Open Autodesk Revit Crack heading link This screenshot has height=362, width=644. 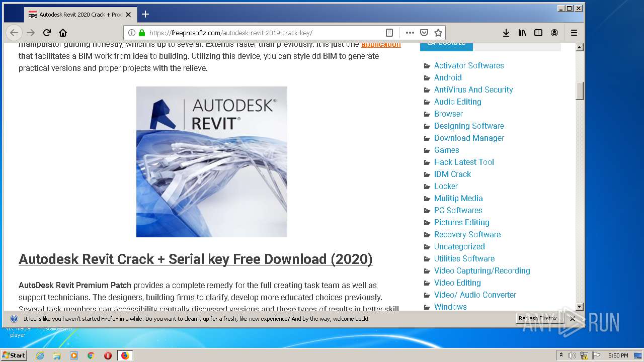196,259
